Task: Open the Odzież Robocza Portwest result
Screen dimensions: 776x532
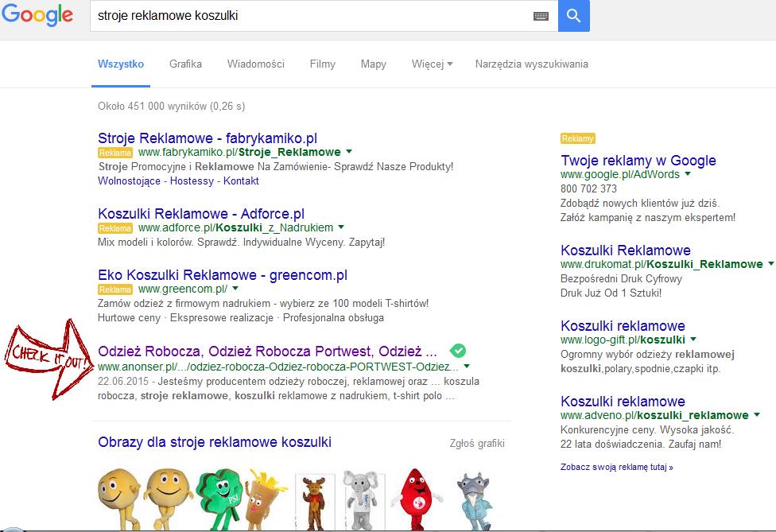Action: [267, 351]
